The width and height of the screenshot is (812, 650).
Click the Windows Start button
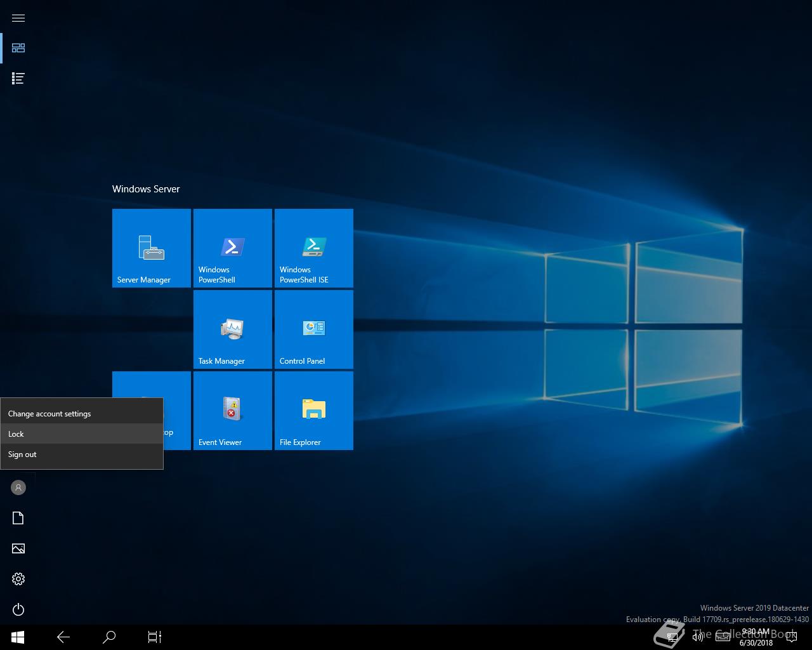[18, 637]
